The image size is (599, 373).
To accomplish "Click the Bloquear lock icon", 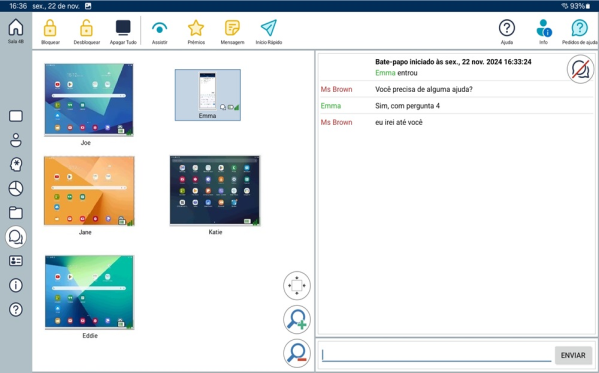I will 50,28.
